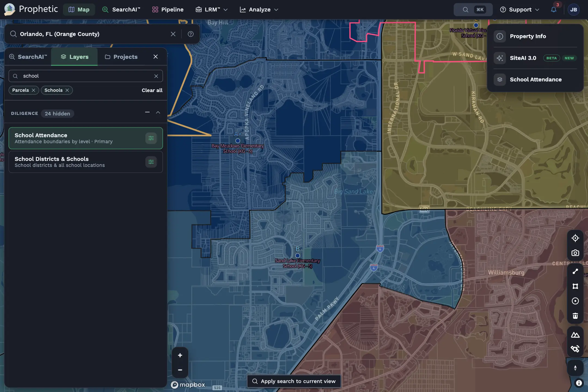The width and height of the screenshot is (588, 392).
Task: Open the LRM dropdown menu
Action: point(212,10)
